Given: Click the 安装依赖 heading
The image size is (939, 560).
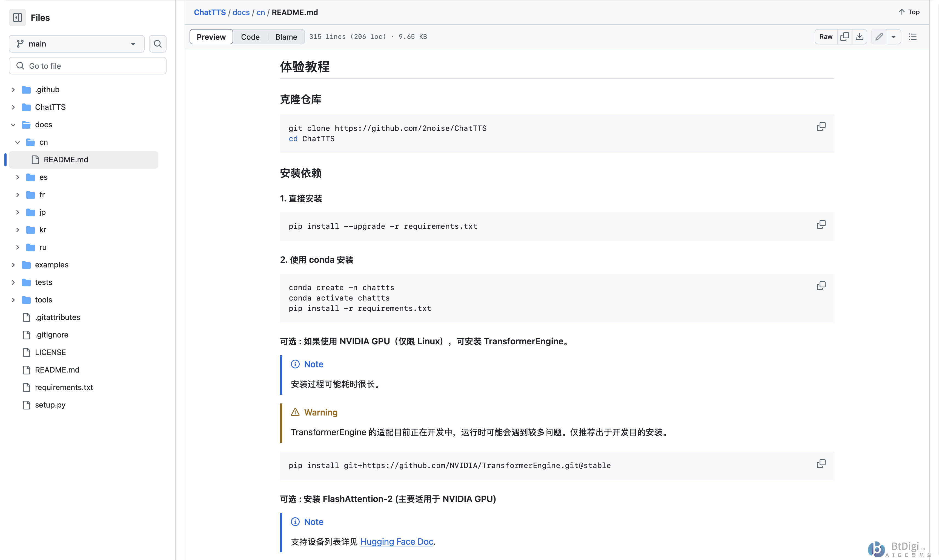Looking at the screenshot, I should pyautogui.click(x=300, y=173).
